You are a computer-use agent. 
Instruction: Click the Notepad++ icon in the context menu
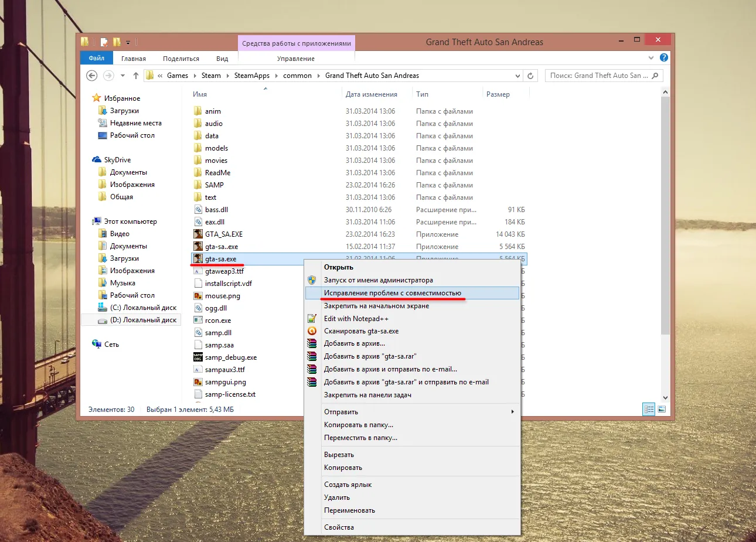pos(312,319)
